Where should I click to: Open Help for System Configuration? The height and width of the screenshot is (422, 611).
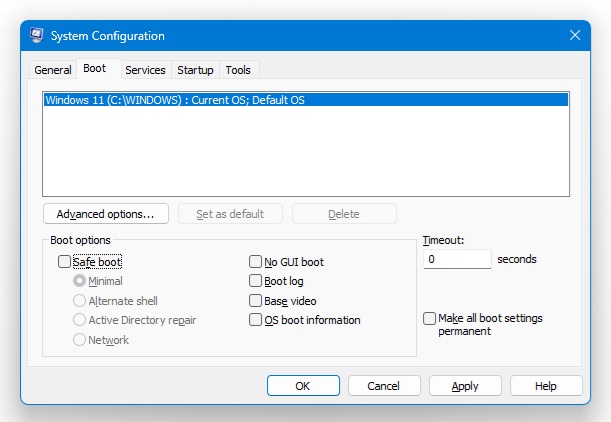point(546,386)
